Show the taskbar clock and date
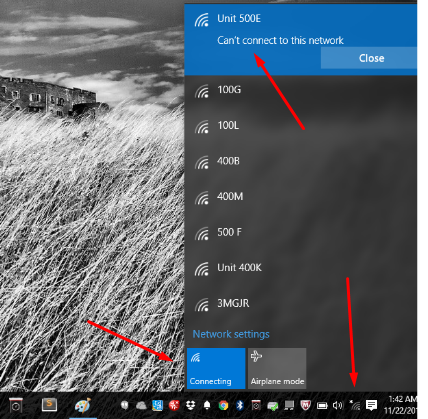The width and height of the screenshot is (428, 419). [x=403, y=405]
